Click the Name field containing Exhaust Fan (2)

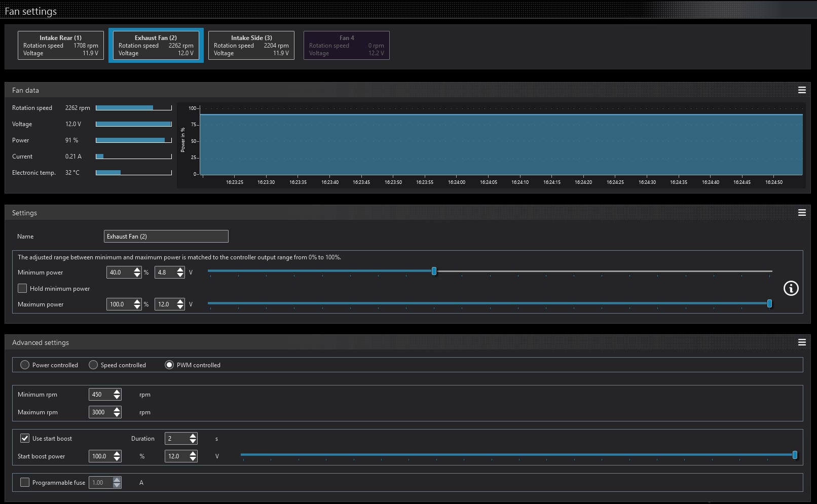click(166, 236)
